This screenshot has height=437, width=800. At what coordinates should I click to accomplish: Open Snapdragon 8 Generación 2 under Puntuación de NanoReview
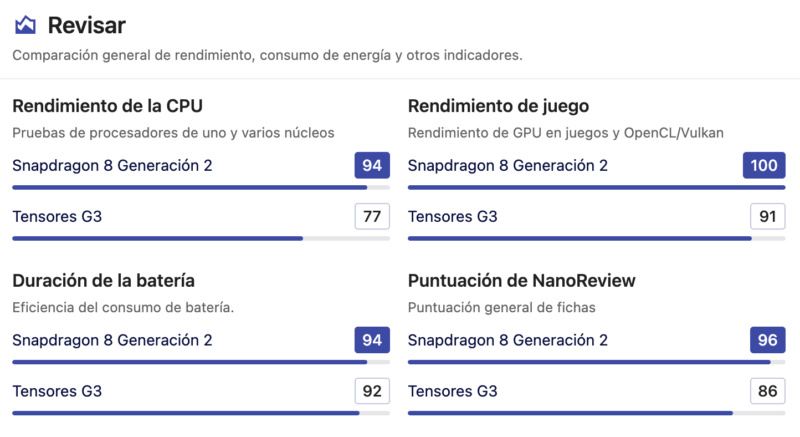[x=508, y=340]
